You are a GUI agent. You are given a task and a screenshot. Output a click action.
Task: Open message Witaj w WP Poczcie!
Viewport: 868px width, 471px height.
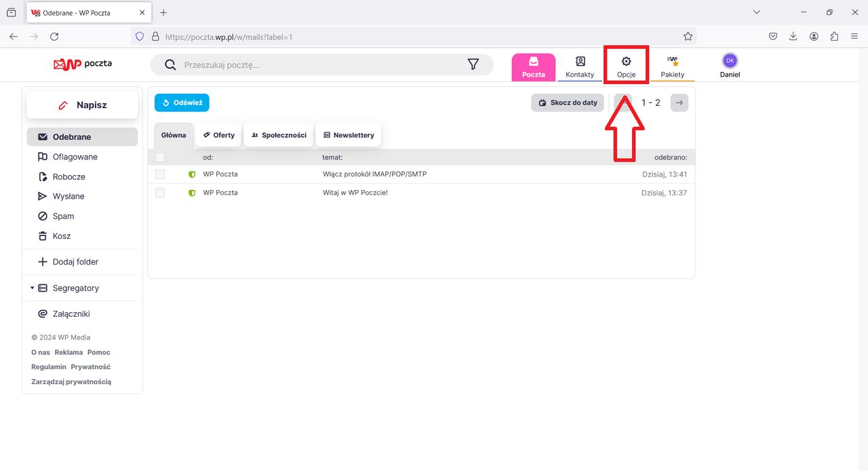(x=355, y=193)
